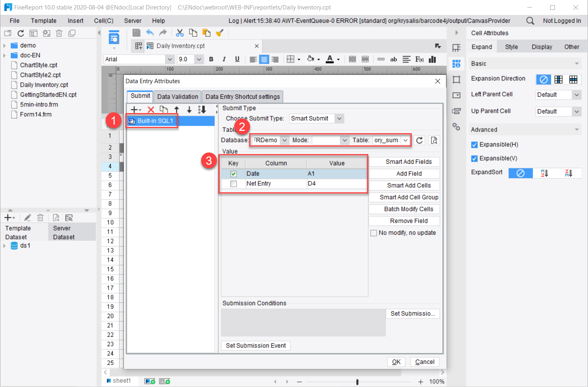The image size is (588, 387).
Task: Switch to the Data Validation tab
Action: click(x=177, y=96)
